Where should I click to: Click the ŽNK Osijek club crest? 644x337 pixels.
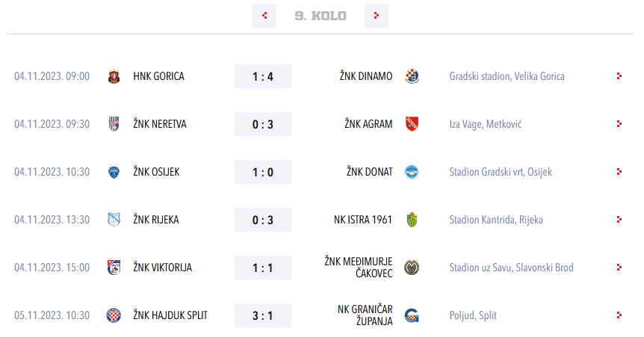(114, 172)
